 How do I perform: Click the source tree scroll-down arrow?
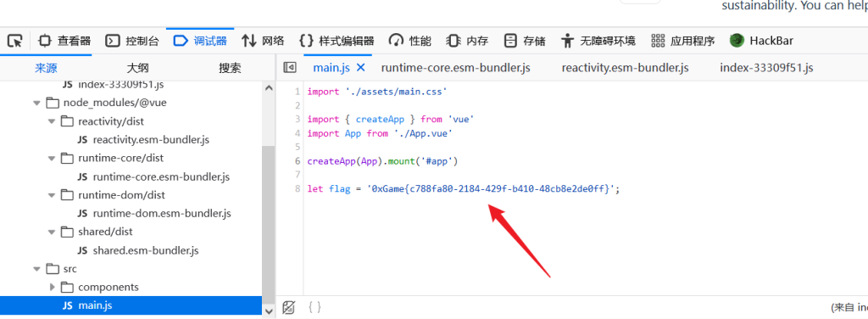click(x=269, y=311)
